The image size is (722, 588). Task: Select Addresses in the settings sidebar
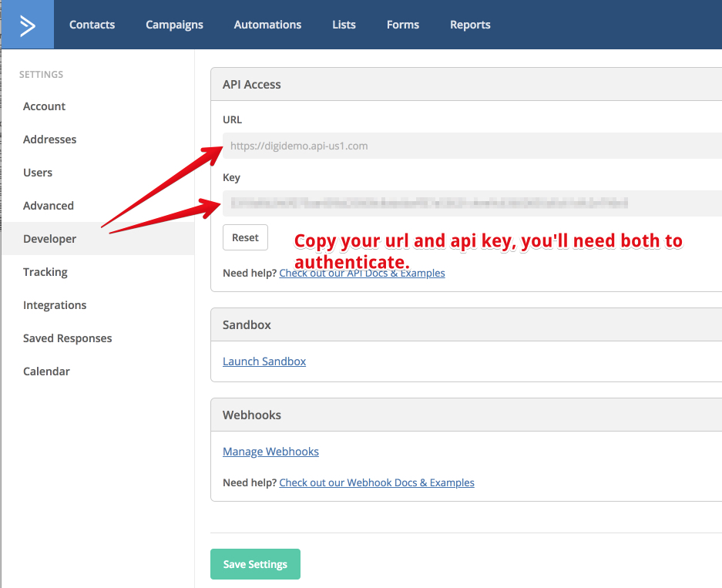pos(49,139)
